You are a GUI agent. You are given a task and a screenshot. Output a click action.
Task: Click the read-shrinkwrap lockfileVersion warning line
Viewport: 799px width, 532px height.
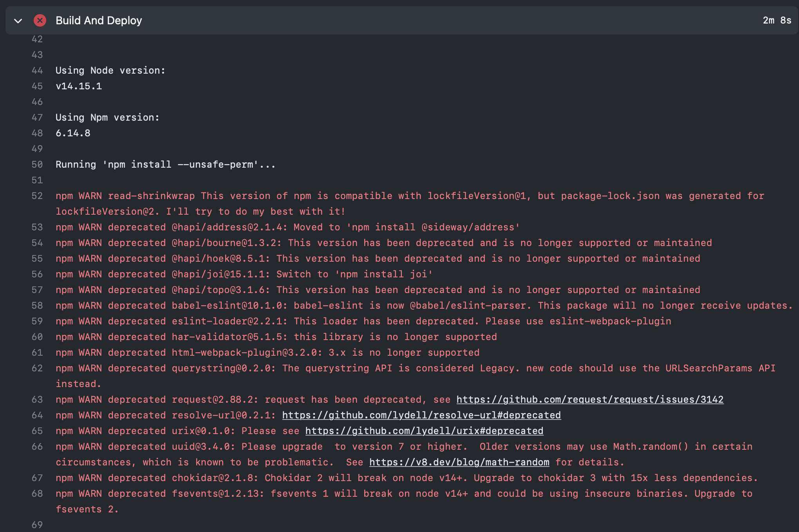(410, 204)
